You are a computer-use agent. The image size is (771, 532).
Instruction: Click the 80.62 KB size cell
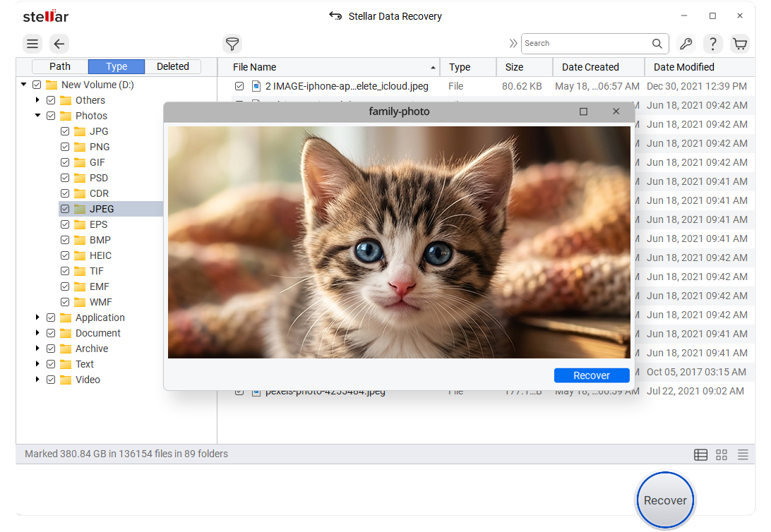(x=522, y=87)
